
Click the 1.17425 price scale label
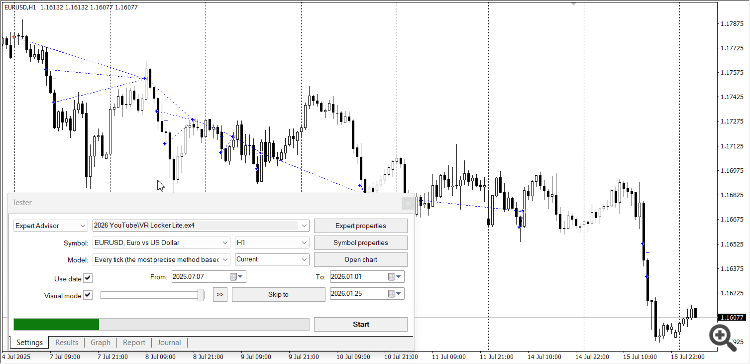732,97
